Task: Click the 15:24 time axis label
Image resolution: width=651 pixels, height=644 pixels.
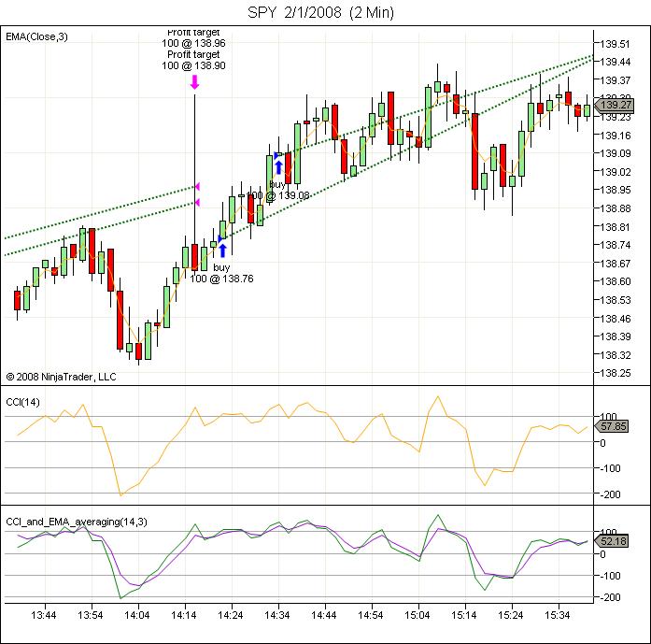Action: pyautogui.click(x=511, y=615)
